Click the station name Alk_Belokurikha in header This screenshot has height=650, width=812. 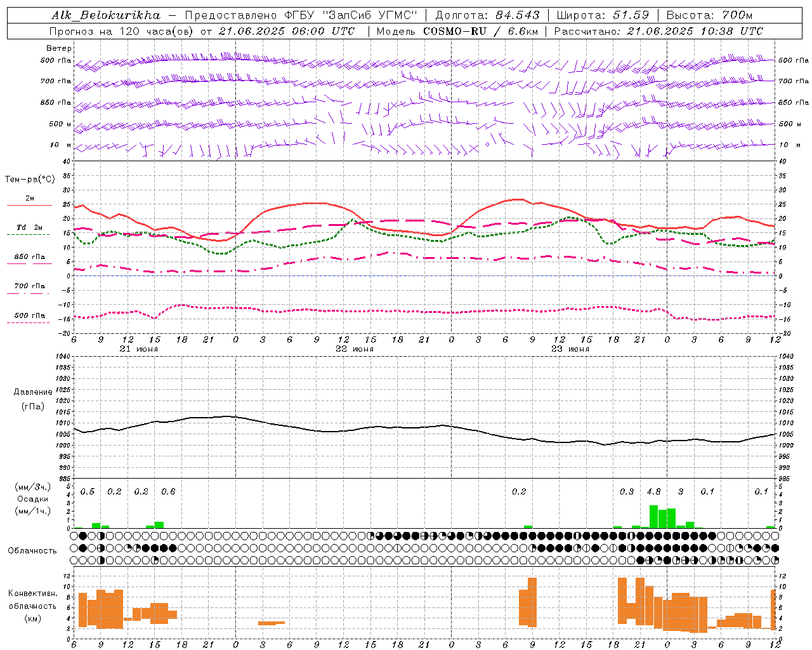click(106, 15)
